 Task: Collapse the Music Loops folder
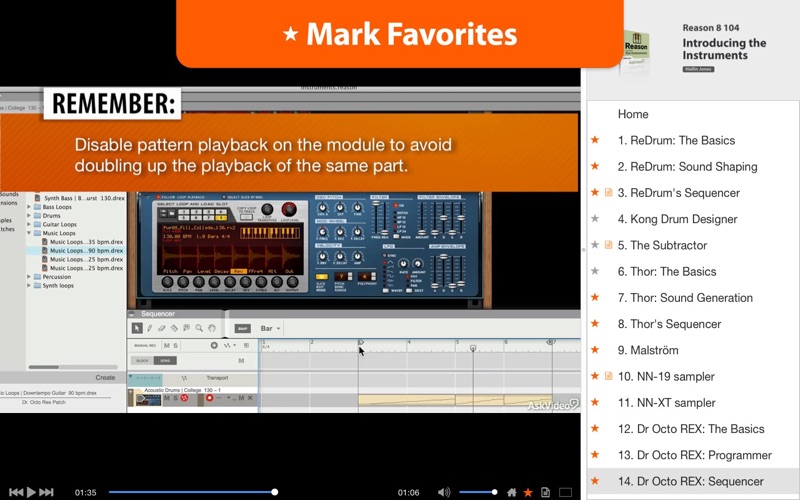[29, 233]
